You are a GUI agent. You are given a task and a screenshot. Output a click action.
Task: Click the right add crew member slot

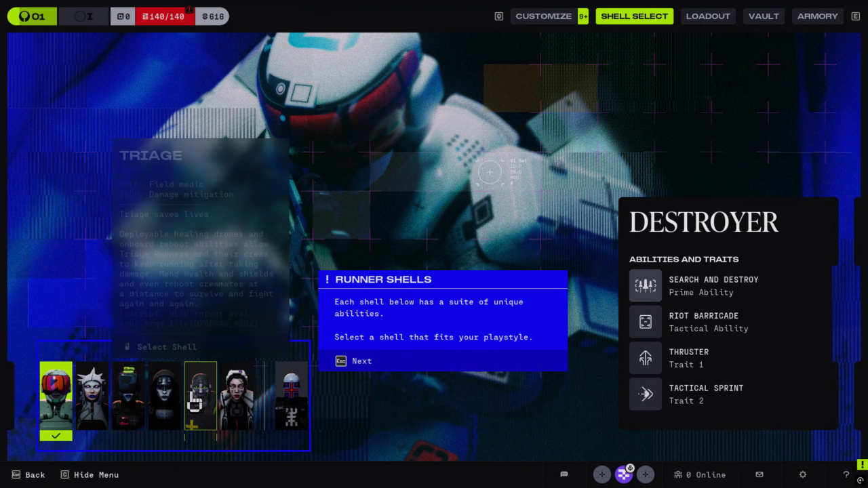[645, 474]
